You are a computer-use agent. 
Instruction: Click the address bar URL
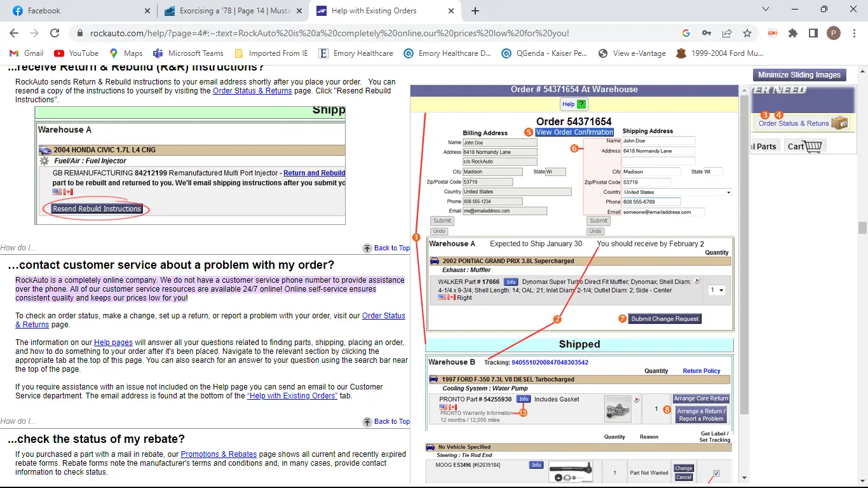click(x=330, y=33)
